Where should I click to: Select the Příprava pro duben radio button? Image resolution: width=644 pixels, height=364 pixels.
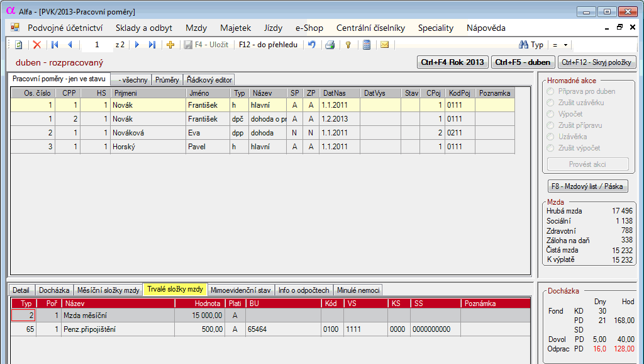[550, 91]
